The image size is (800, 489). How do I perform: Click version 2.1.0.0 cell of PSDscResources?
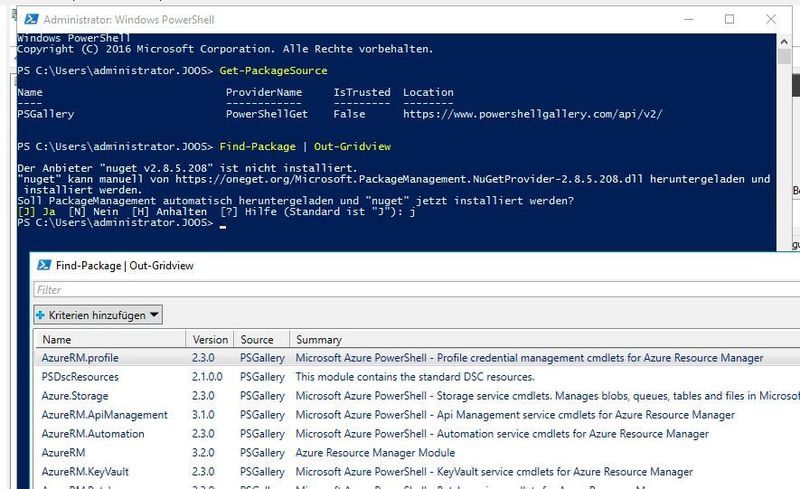tap(207, 377)
